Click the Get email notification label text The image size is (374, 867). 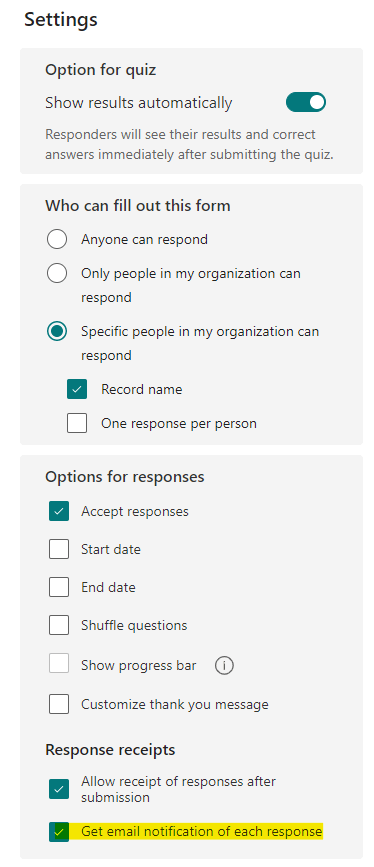pyautogui.click(x=201, y=831)
